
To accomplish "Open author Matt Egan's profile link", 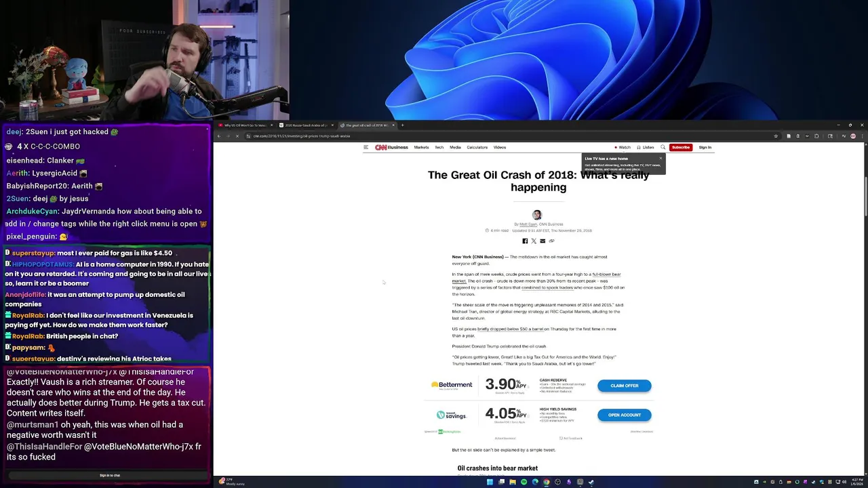I will (528, 224).
